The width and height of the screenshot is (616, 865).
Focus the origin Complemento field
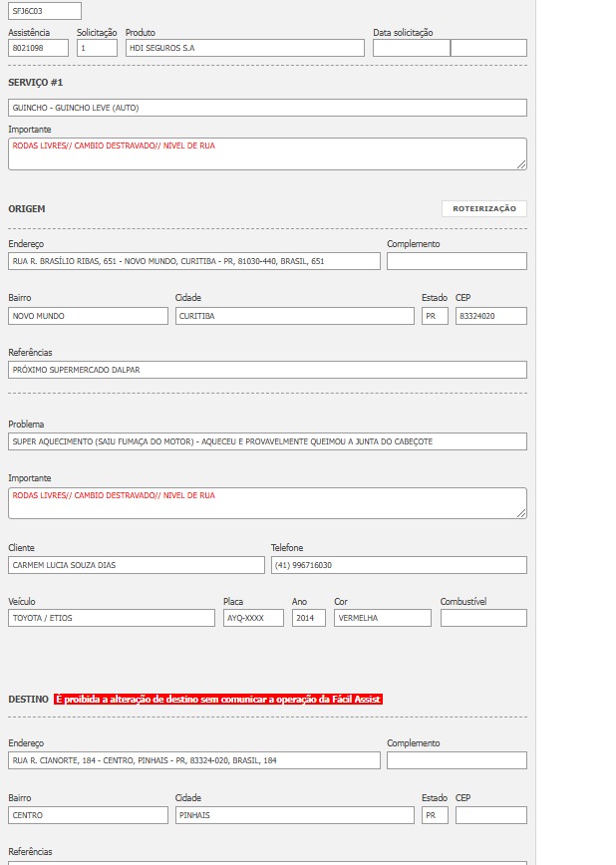458,261
